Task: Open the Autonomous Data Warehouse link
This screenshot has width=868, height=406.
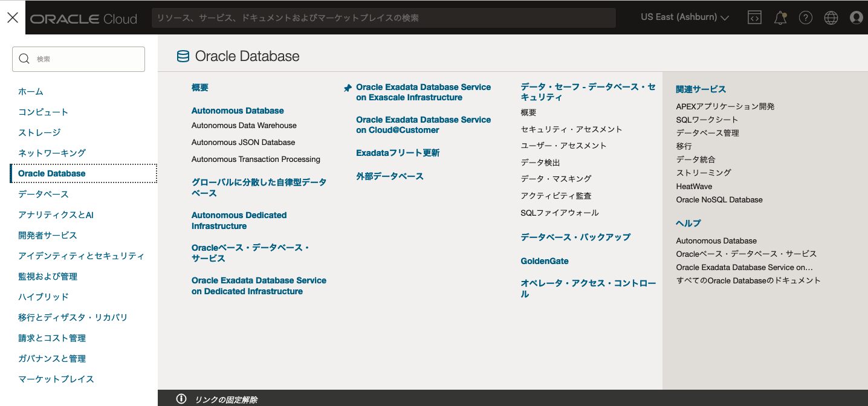Action: point(244,125)
